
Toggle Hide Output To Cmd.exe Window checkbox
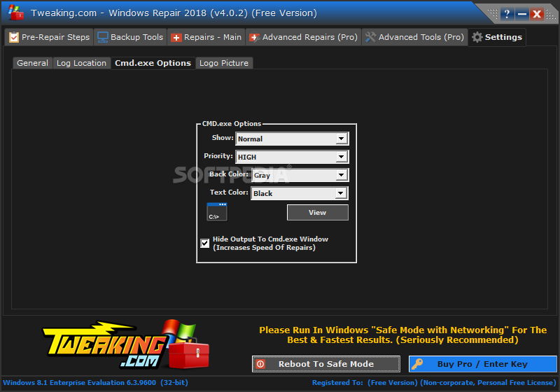coord(204,243)
